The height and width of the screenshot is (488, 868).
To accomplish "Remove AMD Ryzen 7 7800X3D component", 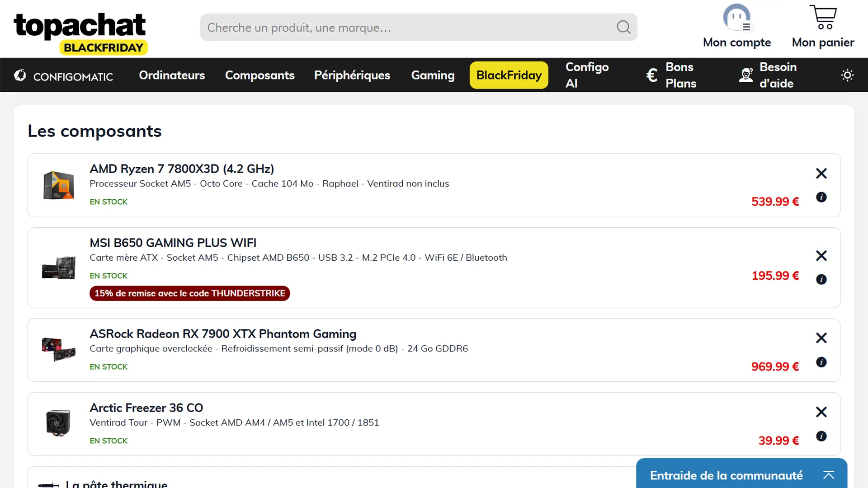I will 821,174.
